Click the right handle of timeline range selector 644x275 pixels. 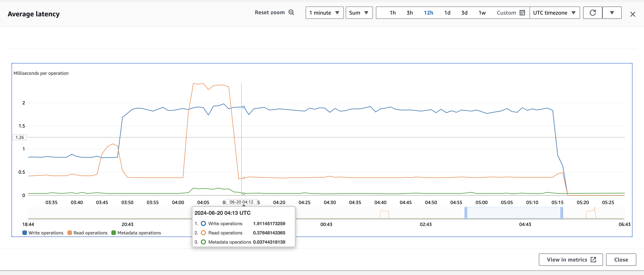[x=562, y=213]
